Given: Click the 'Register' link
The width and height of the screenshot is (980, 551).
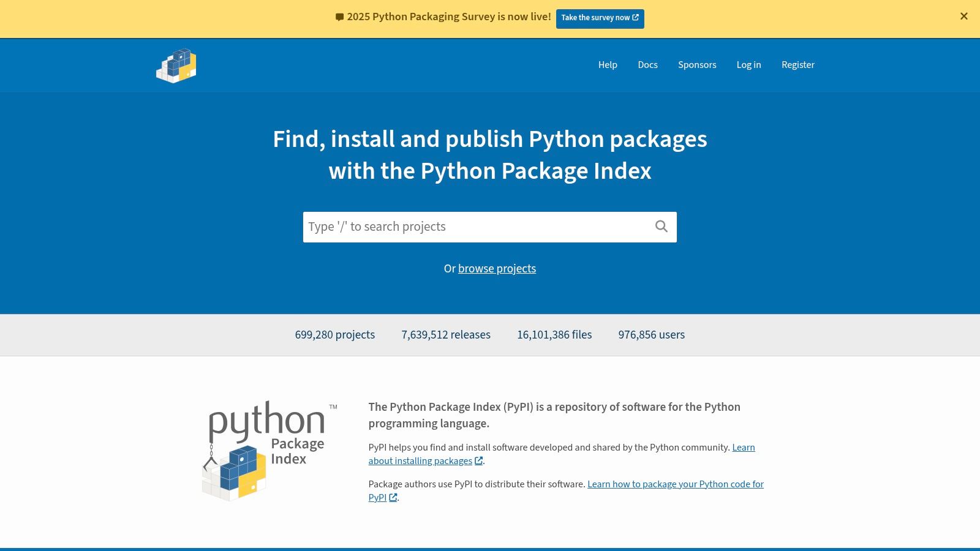Looking at the screenshot, I should [798, 65].
